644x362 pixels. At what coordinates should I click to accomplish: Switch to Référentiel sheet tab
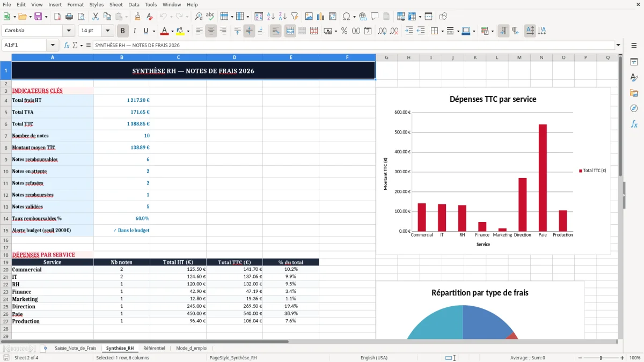tap(154, 348)
